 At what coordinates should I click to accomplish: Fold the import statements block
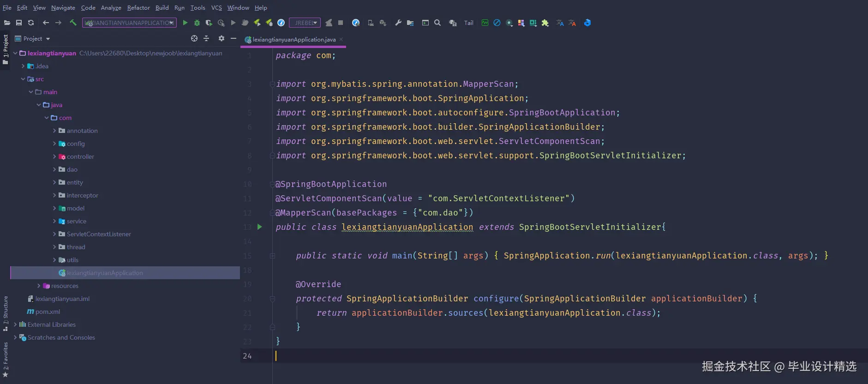272,84
